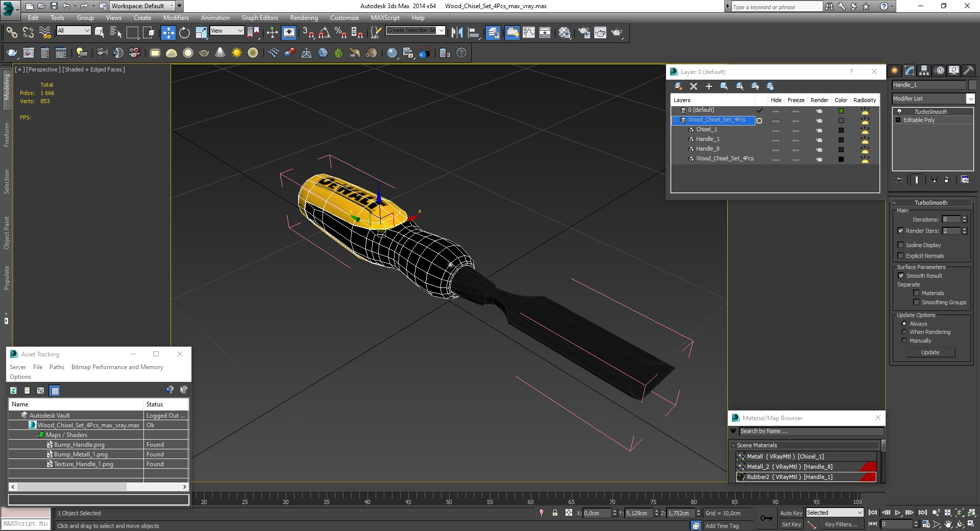The image size is (980, 531).
Task: Click the teapot Render Production icon
Action: click(617, 33)
